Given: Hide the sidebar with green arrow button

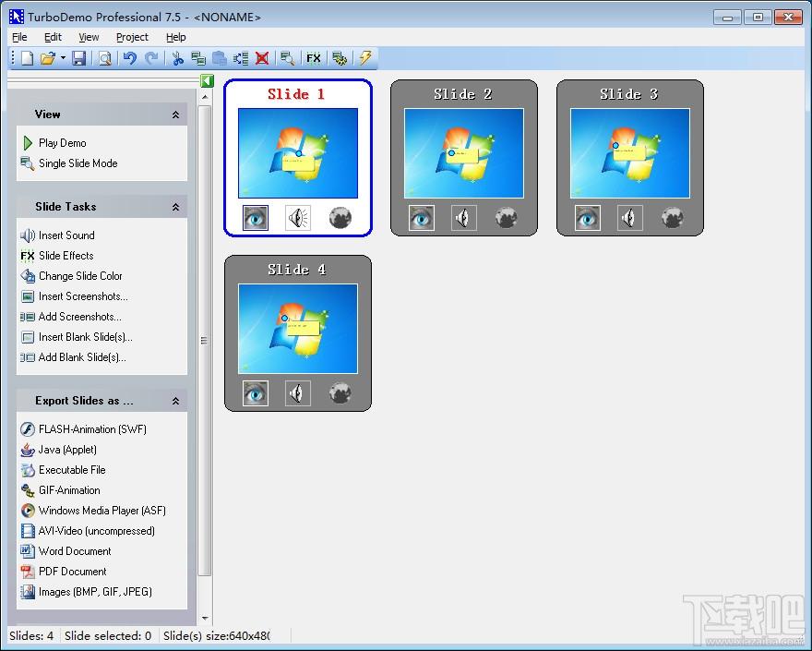Looking at the screenshot, I should (x=207, y=81).
